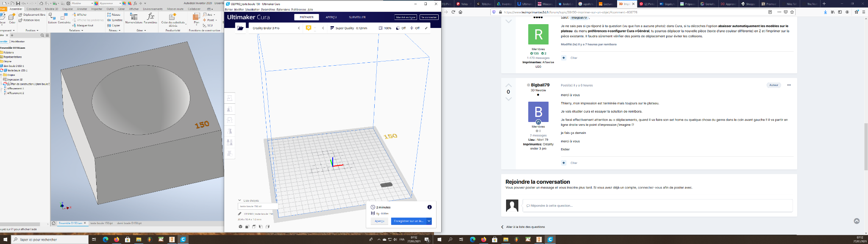The height and width of the screenshot is (244, 868).
Task: Click Aller à la liste des questions
Action: point(526,227)
